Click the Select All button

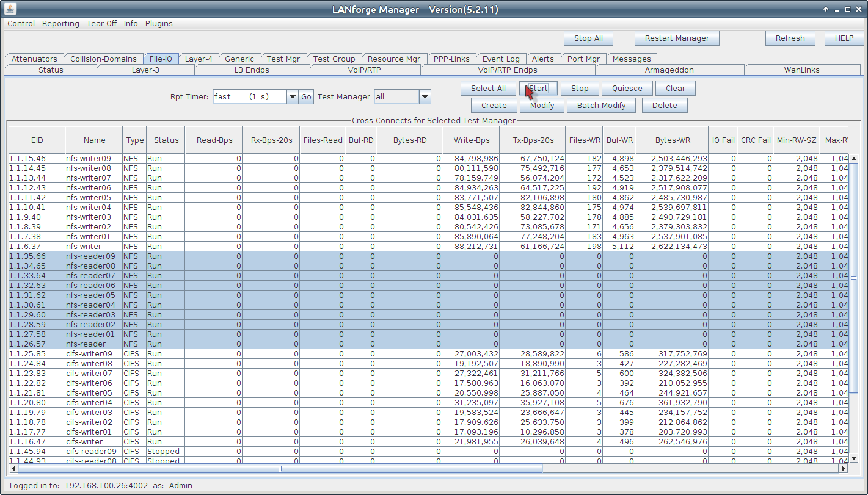coord(488,88)
